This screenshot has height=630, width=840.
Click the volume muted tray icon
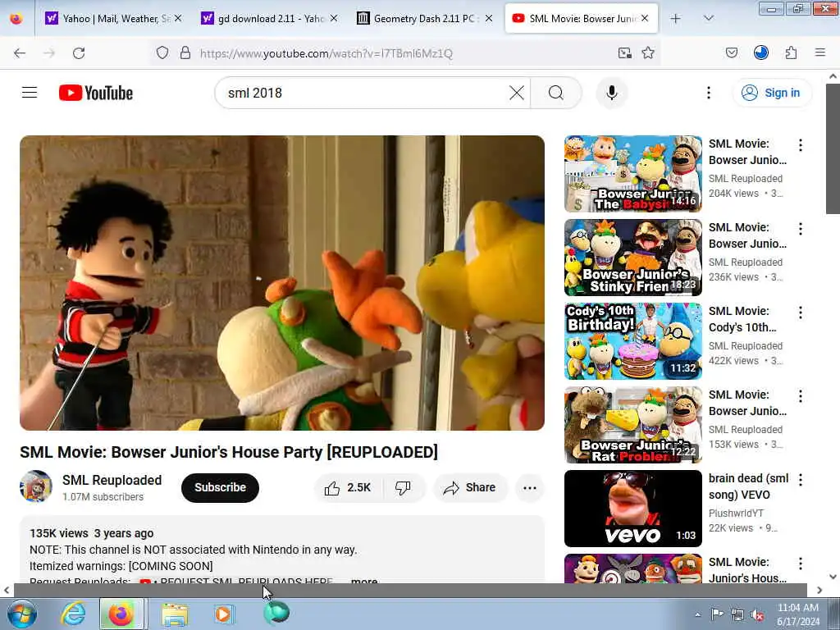tap(757, 615)
